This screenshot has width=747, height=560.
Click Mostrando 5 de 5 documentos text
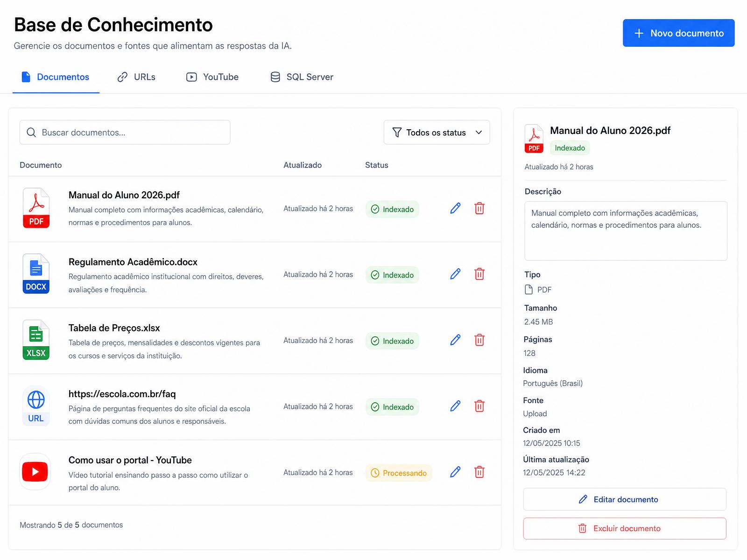71,525
